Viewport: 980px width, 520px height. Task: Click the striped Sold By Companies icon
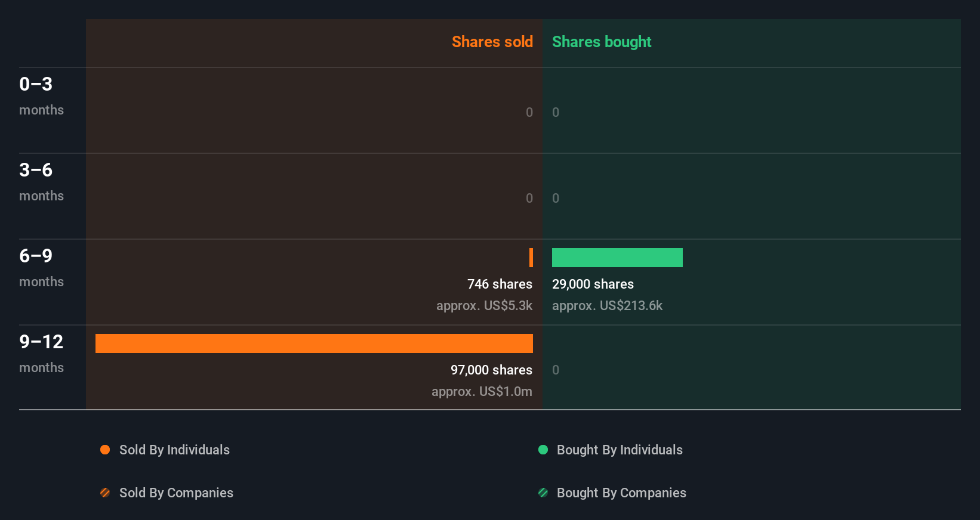(105, 493)
